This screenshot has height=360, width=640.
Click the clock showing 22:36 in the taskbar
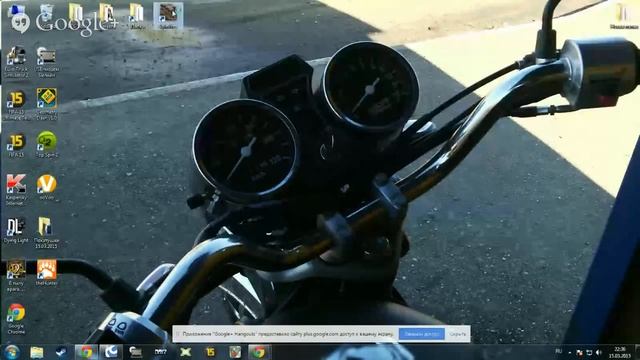[x=620, y=352]
